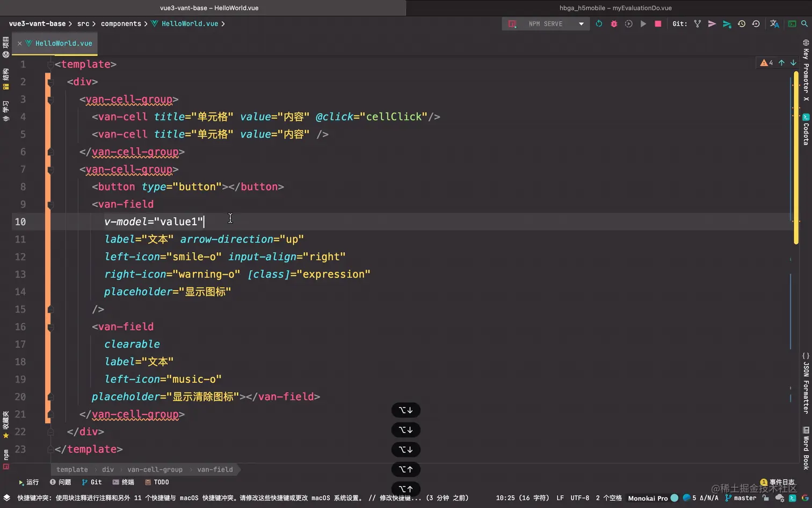Change UTF-8 file encoding in status bar
The height and width of the screenshot is (508, 812).
579,498
